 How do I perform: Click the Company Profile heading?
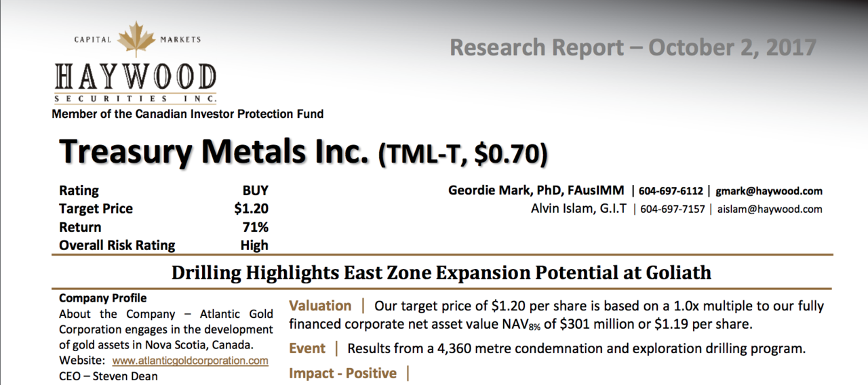point(102,298)
